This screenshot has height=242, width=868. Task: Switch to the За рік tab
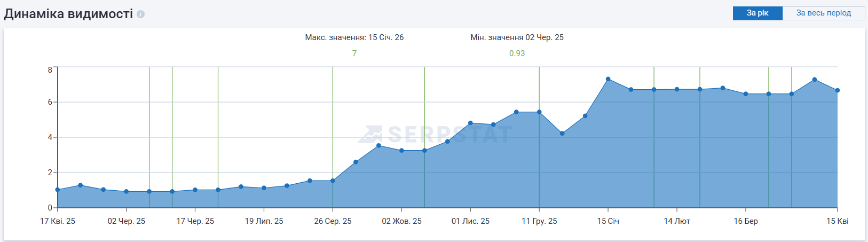(757, 13)
